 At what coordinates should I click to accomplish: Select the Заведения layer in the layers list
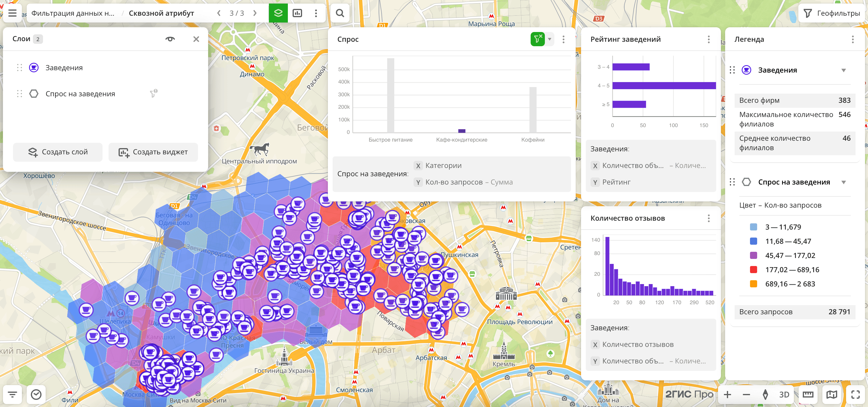point(64,68)
